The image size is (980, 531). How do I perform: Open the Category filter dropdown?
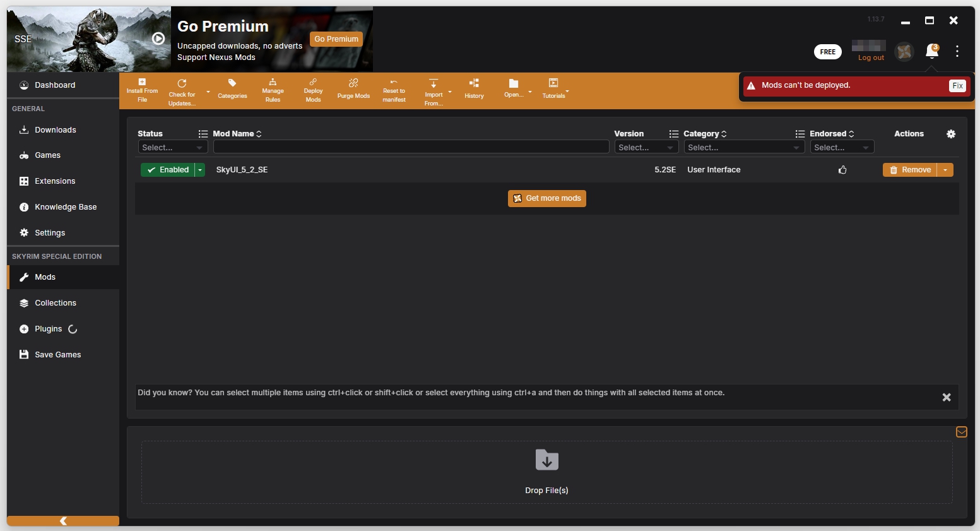(742, 147)
